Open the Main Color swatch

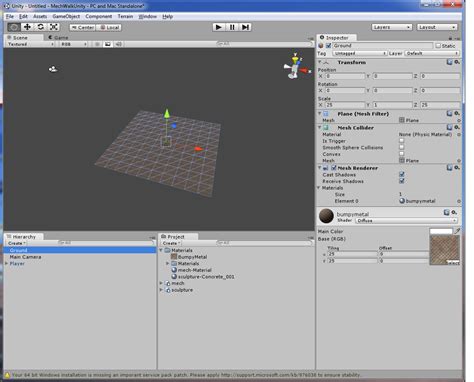point(441,231)
